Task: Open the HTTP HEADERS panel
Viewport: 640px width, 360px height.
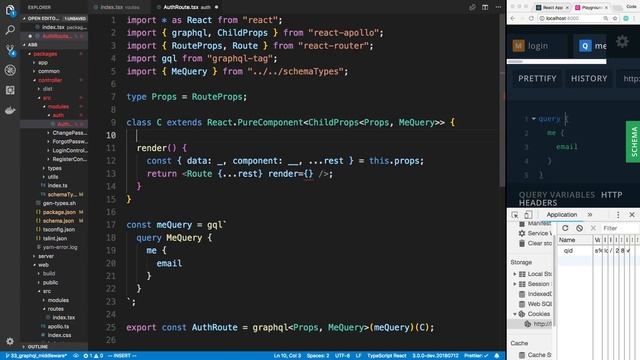Action: (x=571, y=199)
